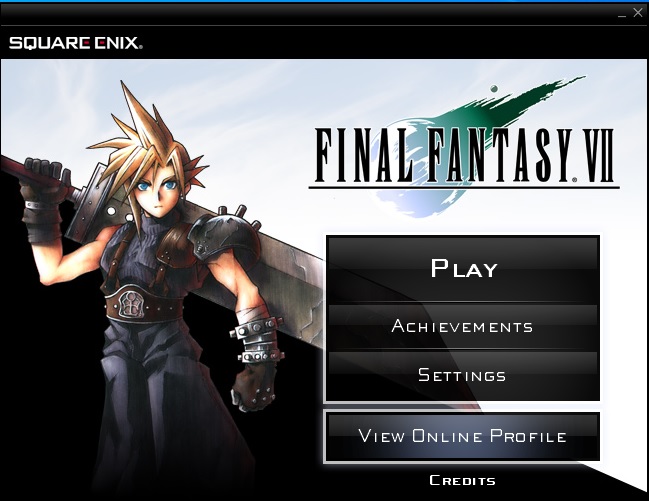Start the game with the Play button

tap(464, 268)
